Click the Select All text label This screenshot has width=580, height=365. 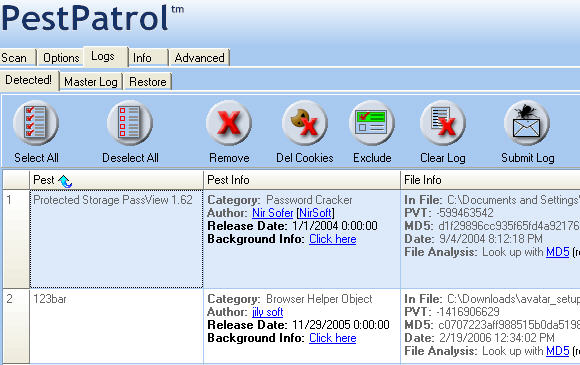[36, 158]
